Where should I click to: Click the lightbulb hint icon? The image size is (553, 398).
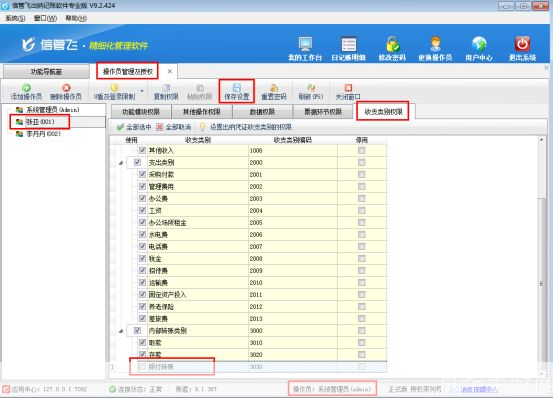tap(202, 127)
